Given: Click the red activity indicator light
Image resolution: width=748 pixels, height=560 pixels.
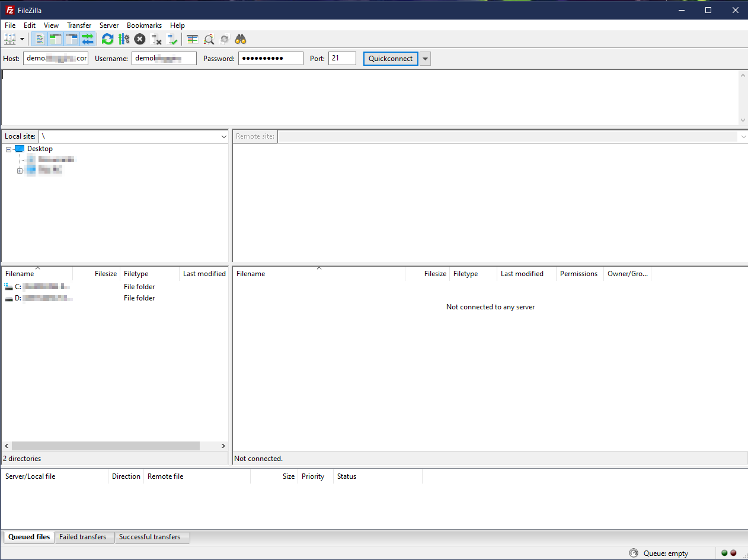Looking at the screenshot, I should tap(733, 553).
